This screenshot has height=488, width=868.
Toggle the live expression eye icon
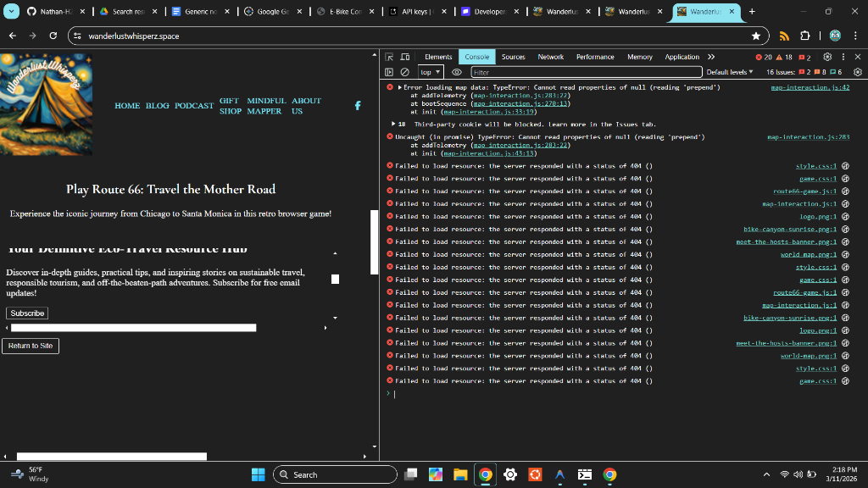click(456, 72)
